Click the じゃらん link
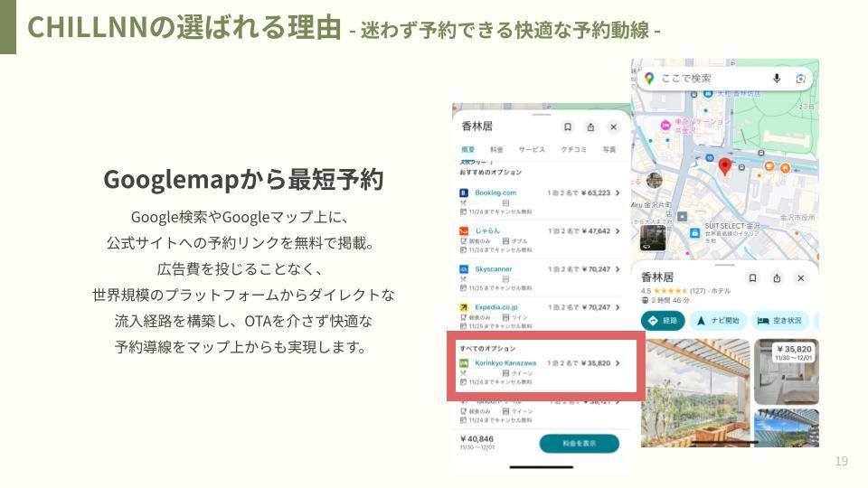The image size is (868, 488). click(x=487, y=230)
